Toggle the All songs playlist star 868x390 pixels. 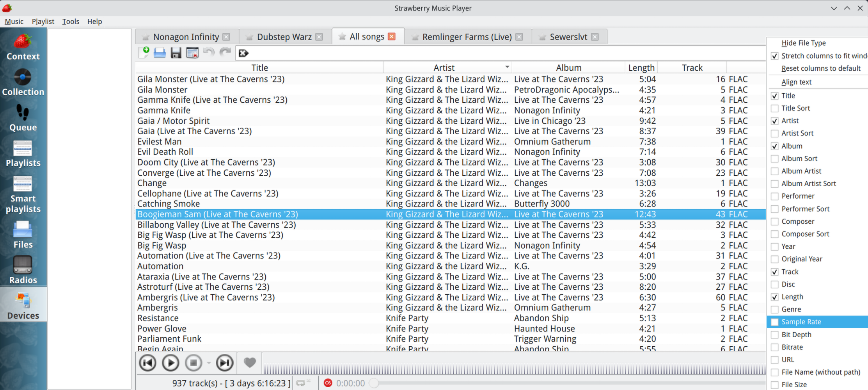pos(342,37)
